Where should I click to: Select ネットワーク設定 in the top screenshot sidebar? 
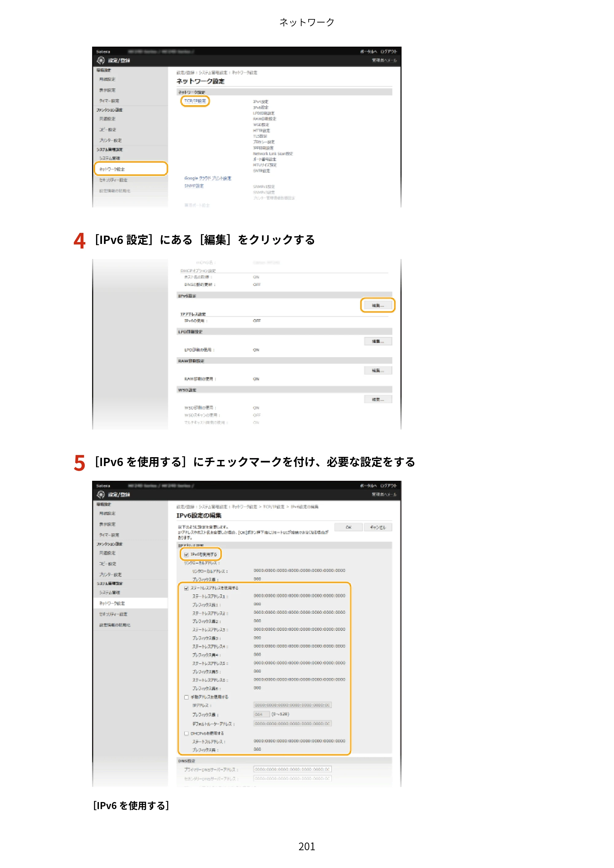(x=130, y=169)
